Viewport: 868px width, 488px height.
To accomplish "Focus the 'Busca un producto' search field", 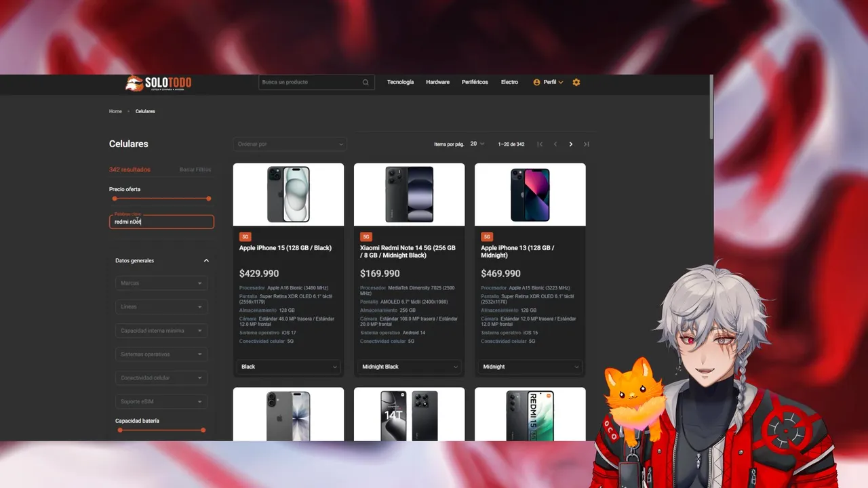I will pos(317,83).
